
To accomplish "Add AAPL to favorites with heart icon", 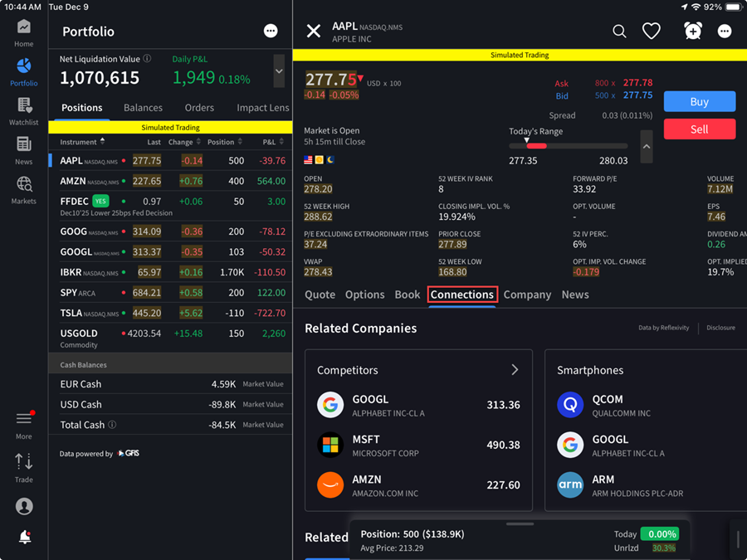I will click(x=652, y=32).
